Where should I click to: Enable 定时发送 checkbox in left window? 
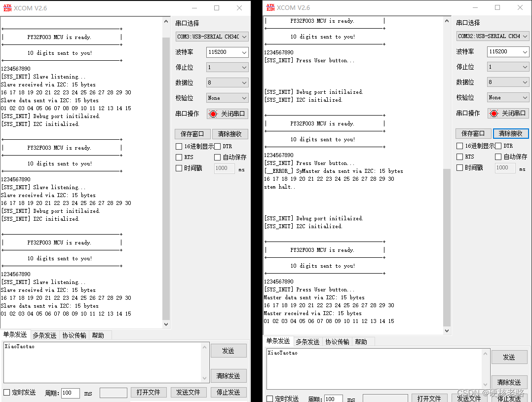pyautogui.click(x=6, y=393)
